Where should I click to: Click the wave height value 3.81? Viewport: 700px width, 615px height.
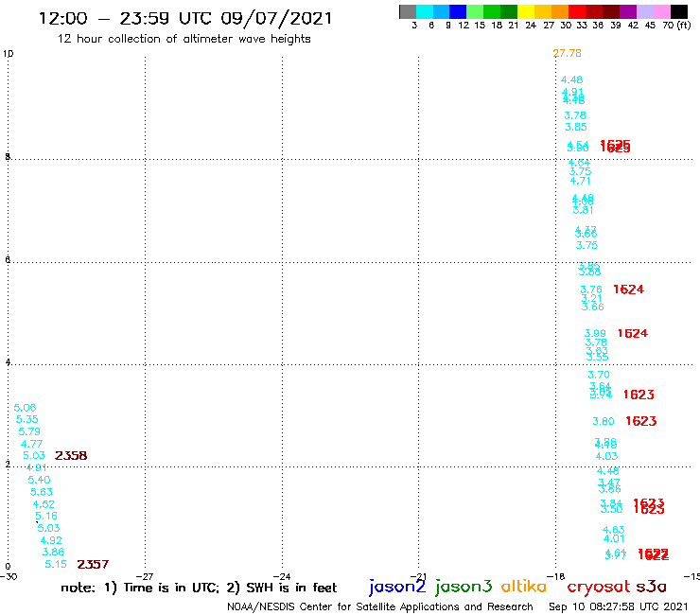(x=583, y=210)
